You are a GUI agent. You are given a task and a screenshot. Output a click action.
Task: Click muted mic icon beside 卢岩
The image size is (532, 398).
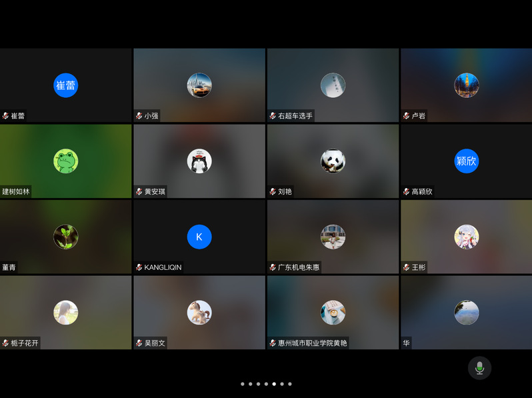click(406, 116)
